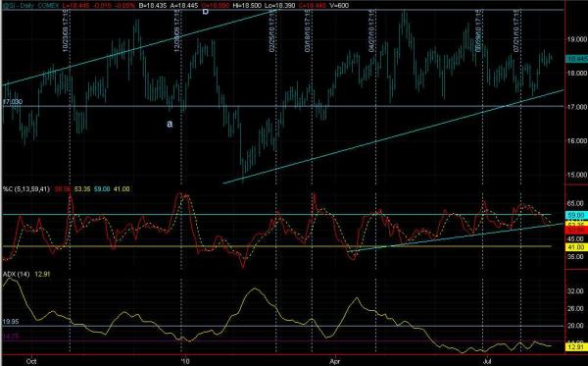Click the 03/18/10 vertical date marker label
Screen dimensions: 588x366
tap(307, 30)
